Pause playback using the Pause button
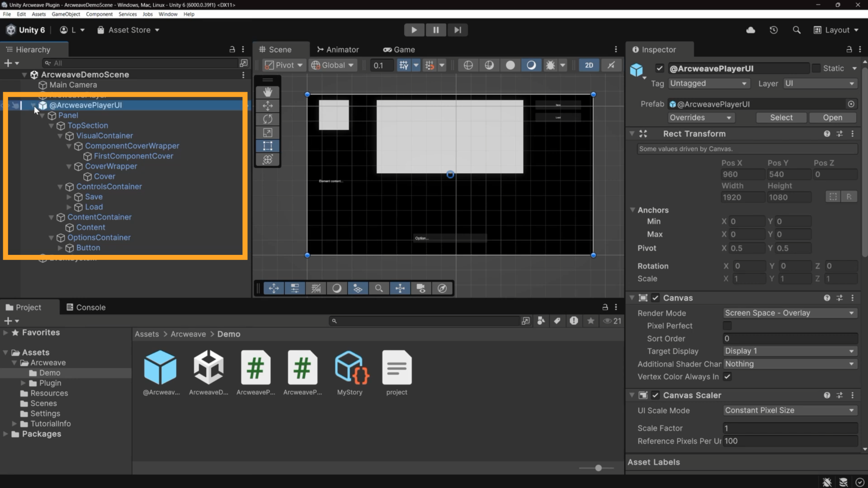Viewport: 868px width, 488px height. tap(436, 30)
